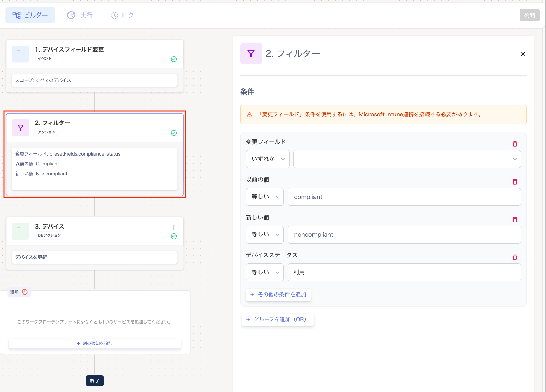This screenshot has height=392, width=546.
Task: Click the 変更フィールド: presetFields.compliance_status line
Action: [68, 154]
